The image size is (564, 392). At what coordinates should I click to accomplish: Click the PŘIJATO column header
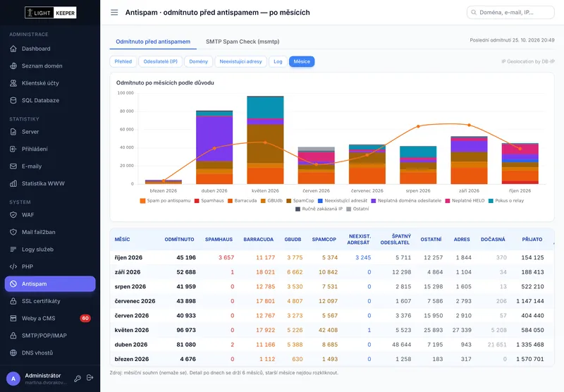click(x=532, y=239)
